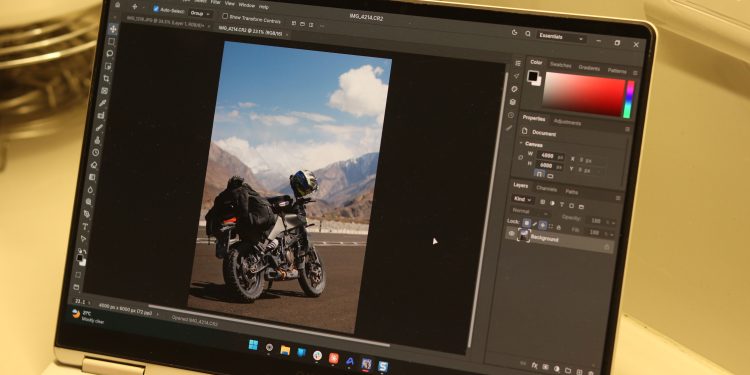Open the Essentials workspace dropdown
Image resolution: width=750 pixels, height=375 pixels.
(561, 36)
